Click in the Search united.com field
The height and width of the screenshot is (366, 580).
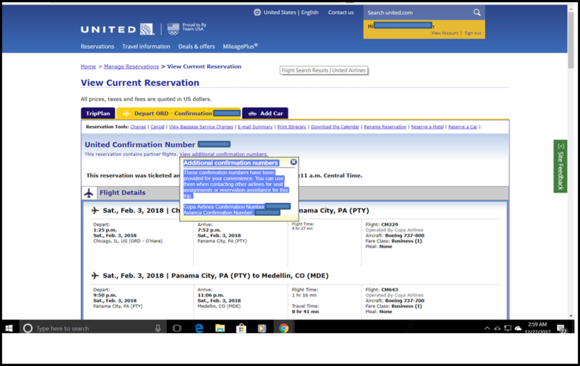[x=418, y=13]
